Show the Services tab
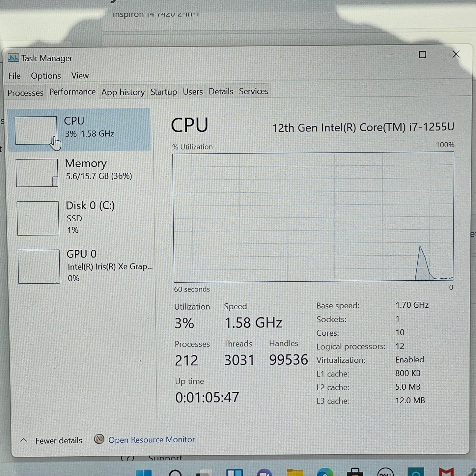This screenshot has height=476, width=476. 254,91
